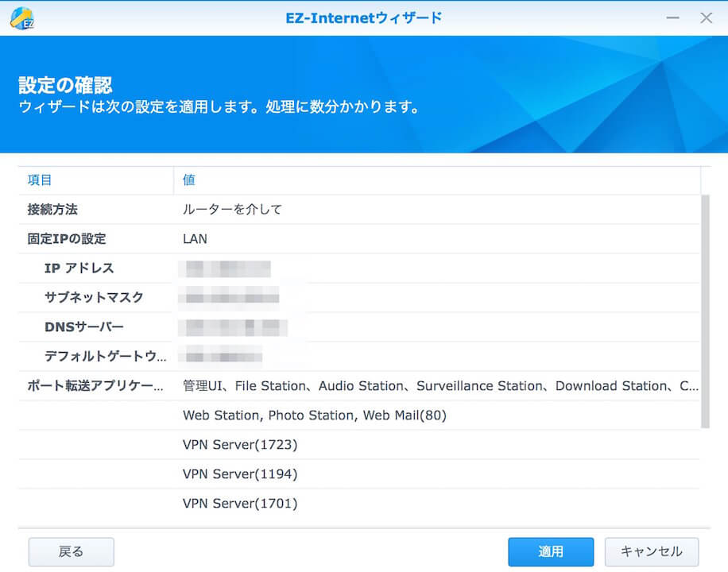Click the 設定の確認 heading
The image size is (728, 572).
65,85
